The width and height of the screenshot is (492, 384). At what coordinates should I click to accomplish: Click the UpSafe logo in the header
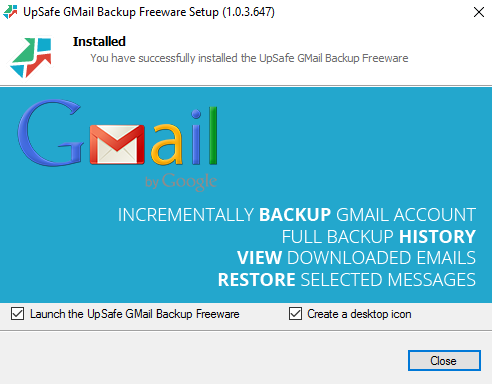[31, 58]
